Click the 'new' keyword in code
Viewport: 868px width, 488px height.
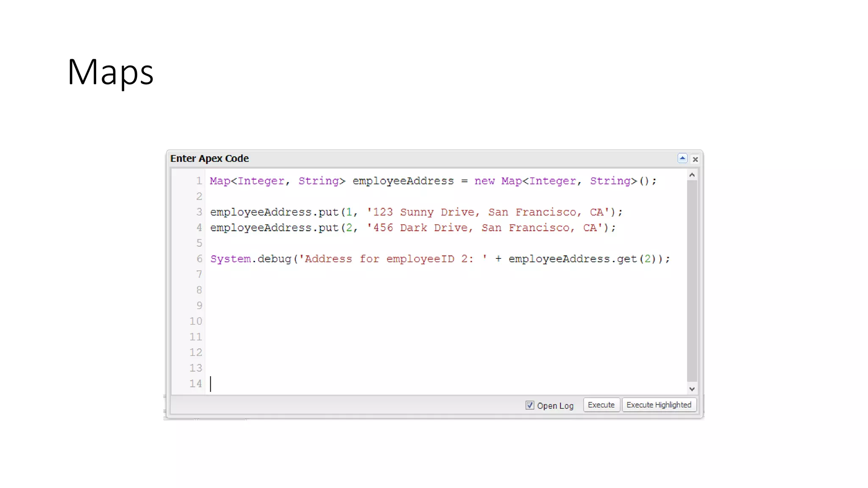484,181
